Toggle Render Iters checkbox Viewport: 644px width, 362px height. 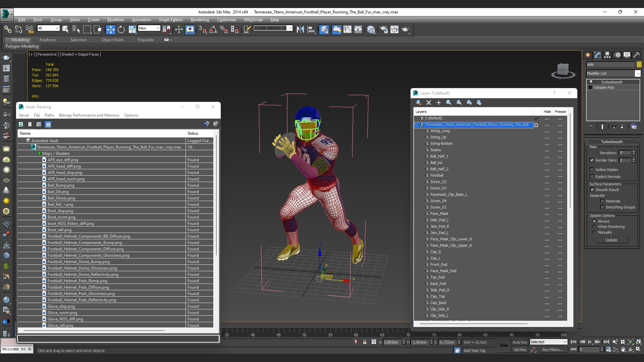592,160
